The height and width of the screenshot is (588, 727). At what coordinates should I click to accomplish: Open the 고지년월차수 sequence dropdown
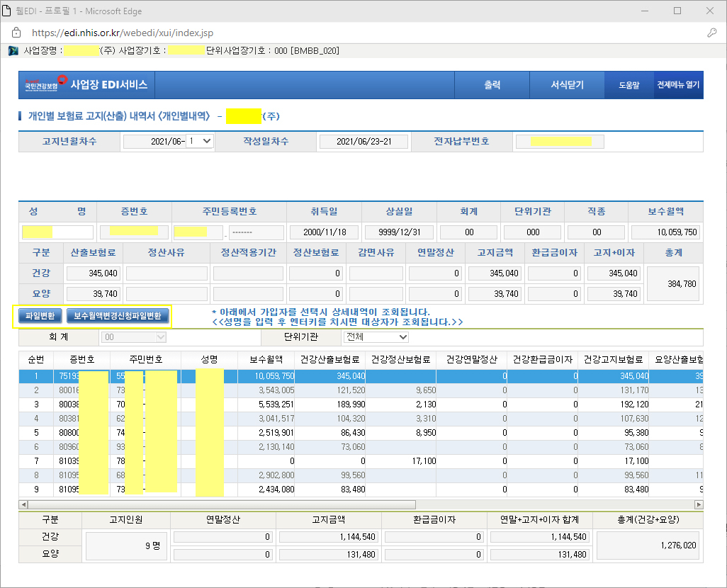pyautogui.click(x=199, y=142)
